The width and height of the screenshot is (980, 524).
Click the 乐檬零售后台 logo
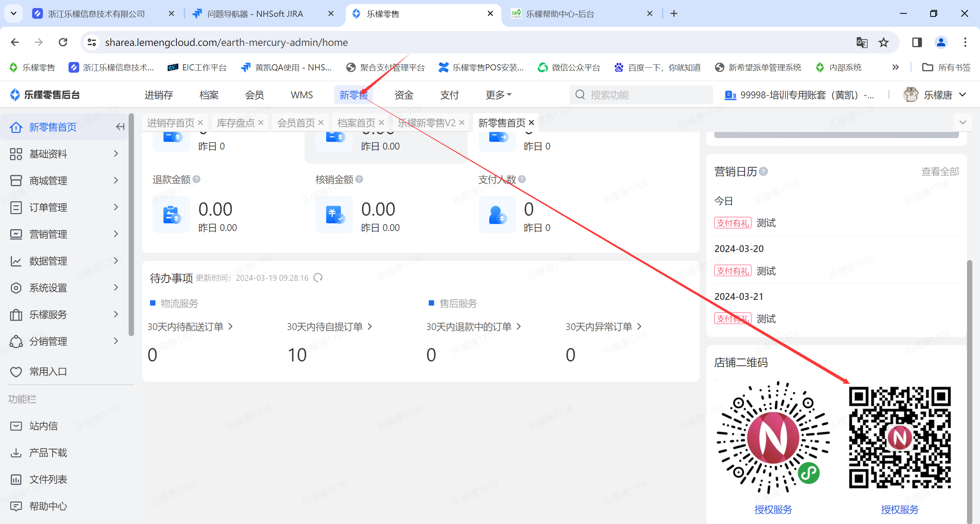coord(45,95)
